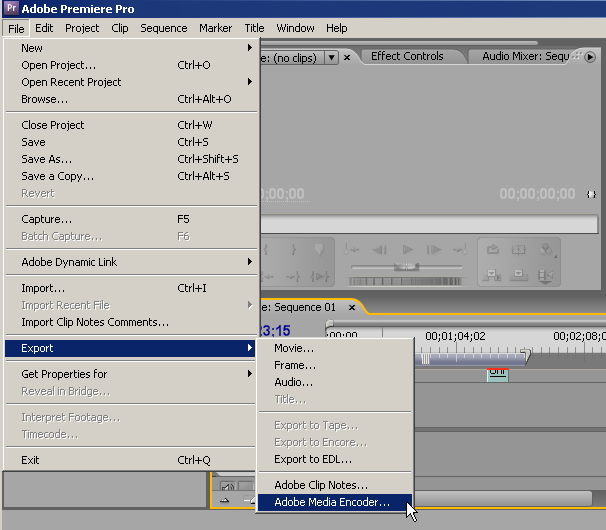Image resolution: width=606 pixels, height=530 pixels.
Task: Choose Open Project from File menu
Action: (131, 65)
